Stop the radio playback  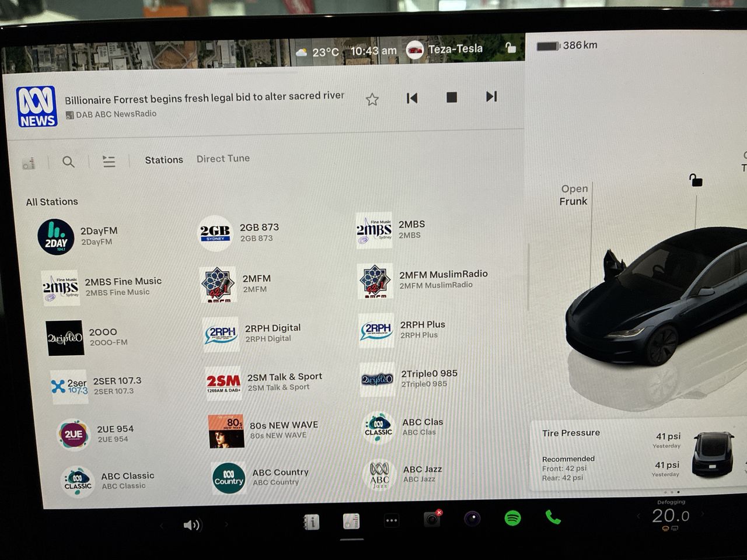(x=451, y=97)
